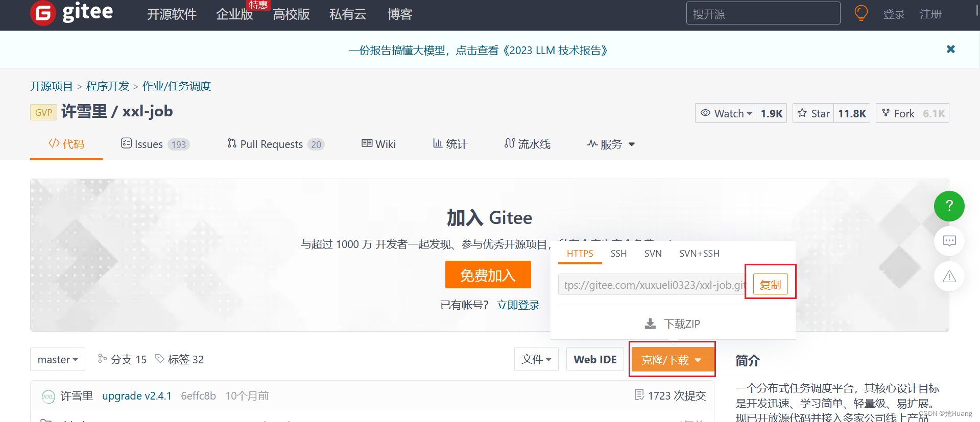
Task: Click the 程序开发 breadcrumb
Action: pyautogui.click(x=108, y=86)
